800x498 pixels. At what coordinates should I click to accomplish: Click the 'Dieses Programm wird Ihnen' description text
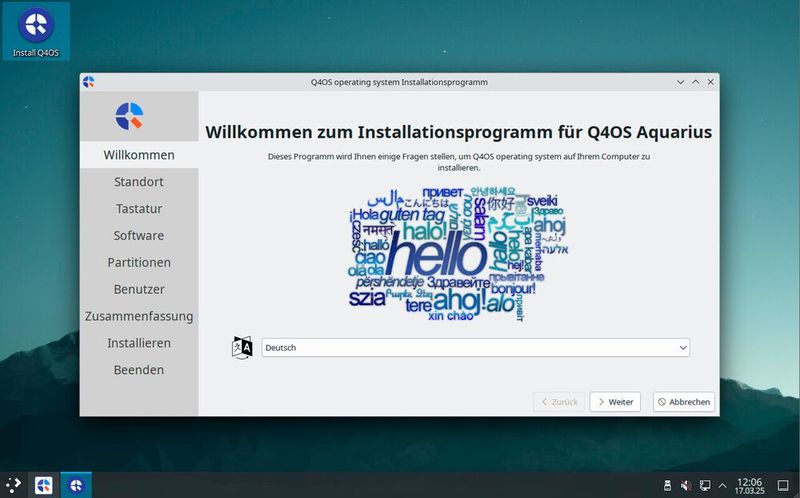(x=459, y=162)
